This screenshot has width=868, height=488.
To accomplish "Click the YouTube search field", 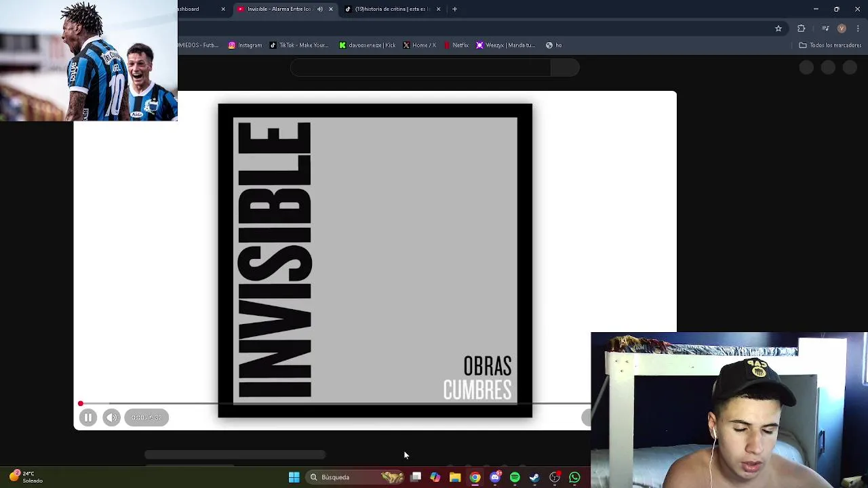I will (420, 67).
